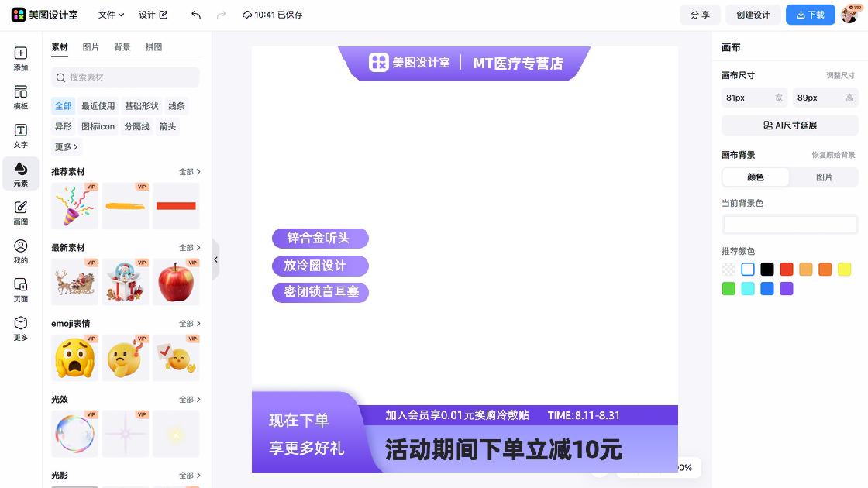
Task: Select the 文字 text tool
Action: (x=20, y=136)
